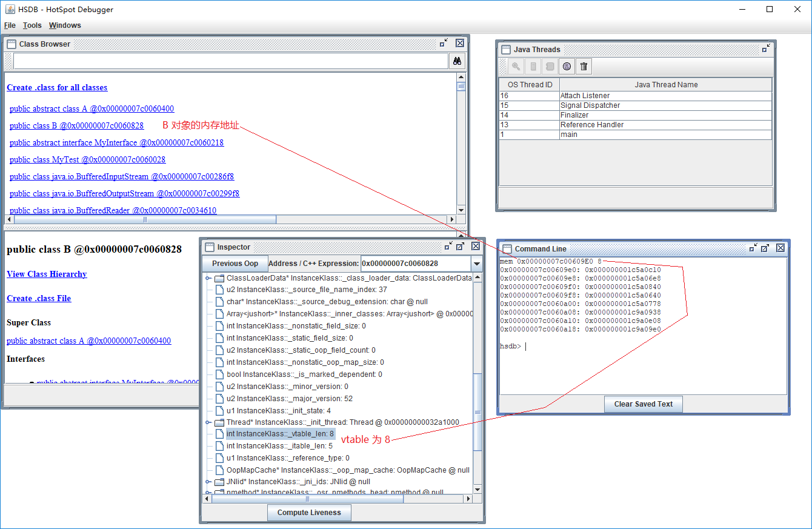The width and height of the screenshot is (812, 529).
Task: Click the View Class Hierarchy link
Action: tap(47, 274)
